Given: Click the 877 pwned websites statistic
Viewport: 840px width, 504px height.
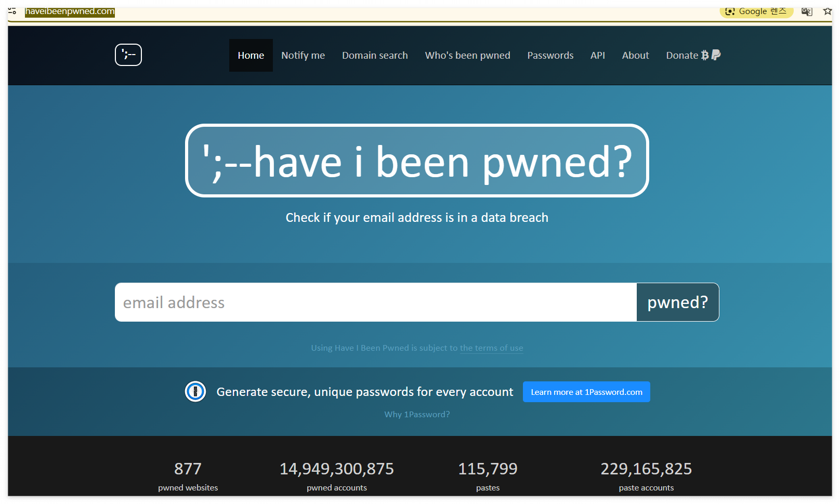Looking at the screenshot, I should (x=188, y=476).
